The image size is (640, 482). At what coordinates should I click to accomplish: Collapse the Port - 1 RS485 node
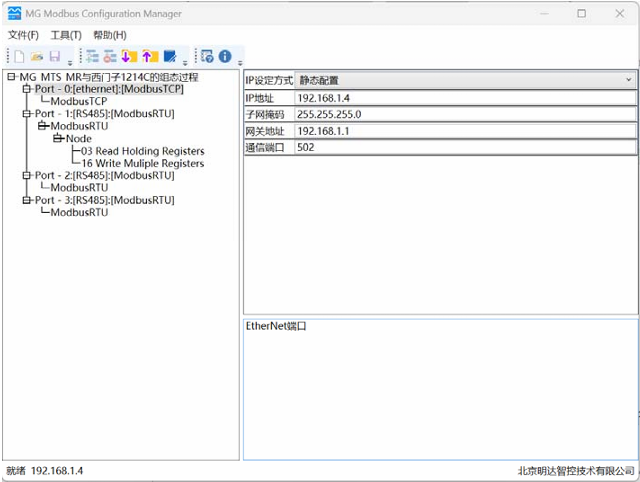(x=28, y=114)
